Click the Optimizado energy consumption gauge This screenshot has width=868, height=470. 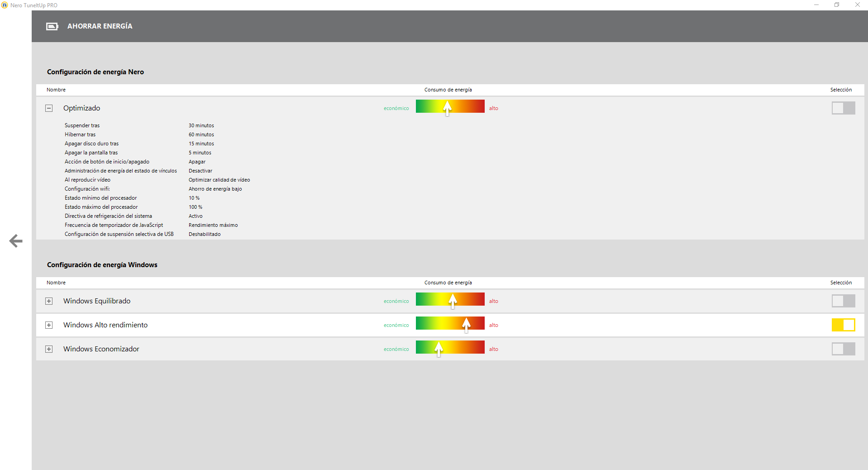tap(450, 107)
